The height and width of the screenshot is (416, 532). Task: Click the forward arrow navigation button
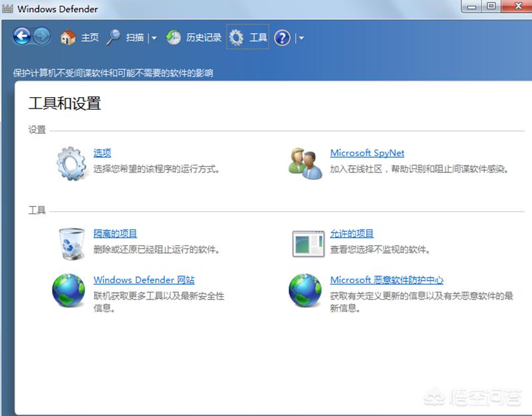pos(42,37)
